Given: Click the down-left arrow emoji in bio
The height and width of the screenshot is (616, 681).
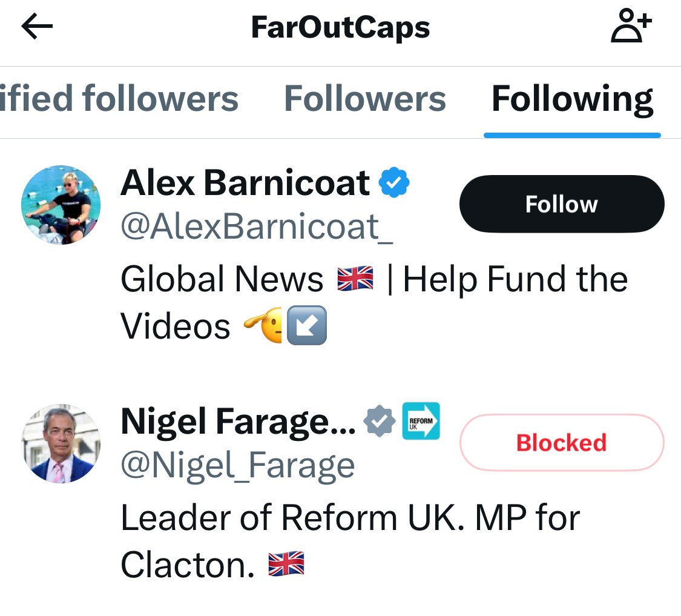Looking at the screenshot, I should [x=307, y=325].
